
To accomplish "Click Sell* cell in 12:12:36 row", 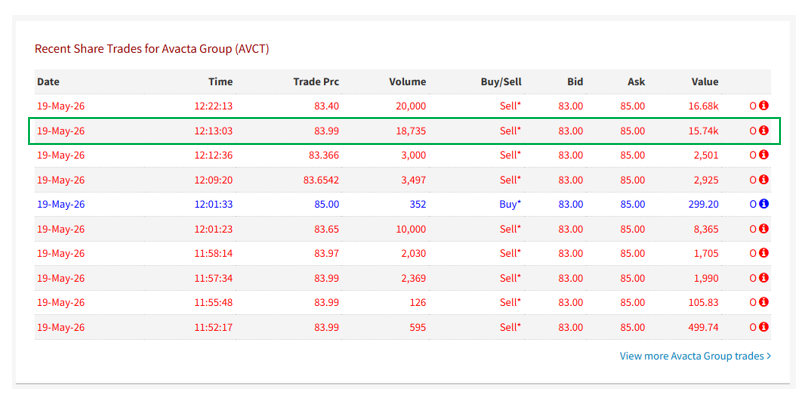I will coord(511,155).
